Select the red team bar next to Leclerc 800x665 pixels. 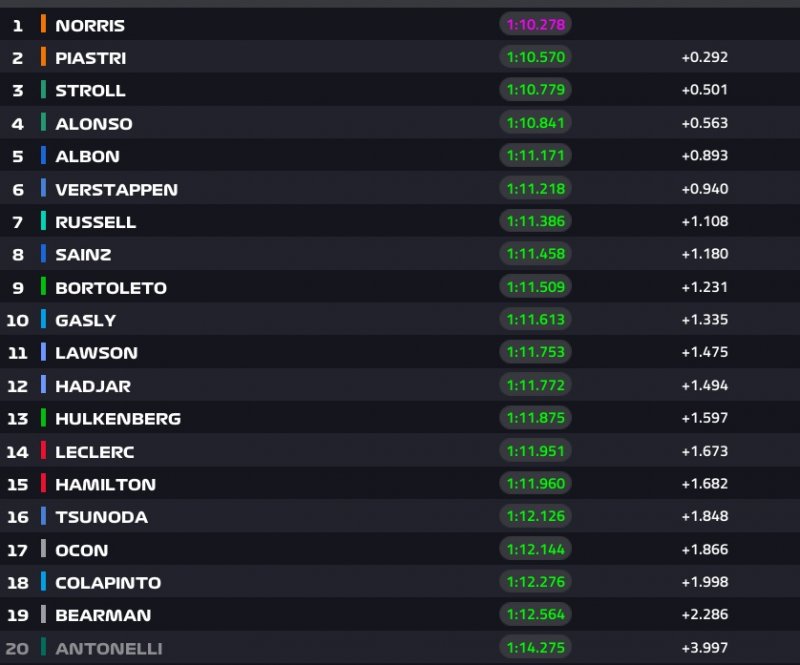[44, 452]
